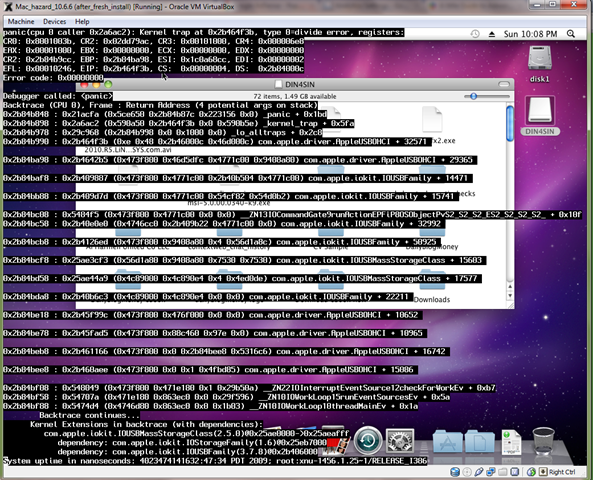Click the Time Machine menu bar icon

click(x=475, y=34)
